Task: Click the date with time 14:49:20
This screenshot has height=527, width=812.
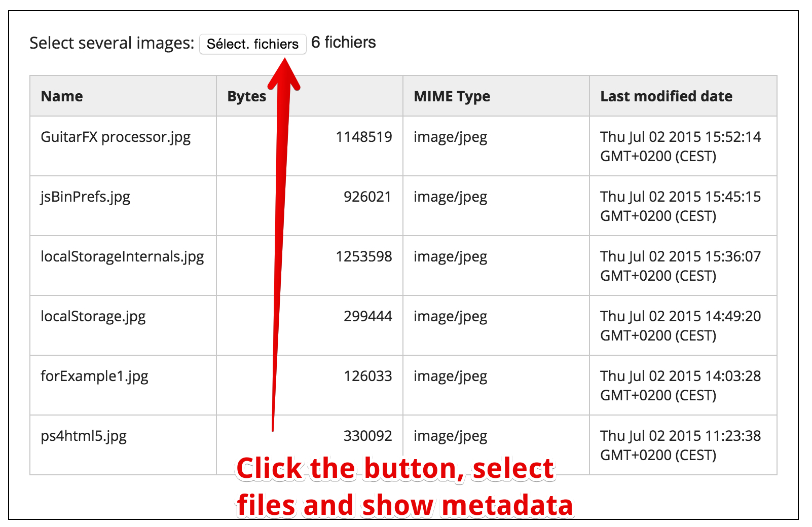Action: pyautogui.click(x=680, y=326)
